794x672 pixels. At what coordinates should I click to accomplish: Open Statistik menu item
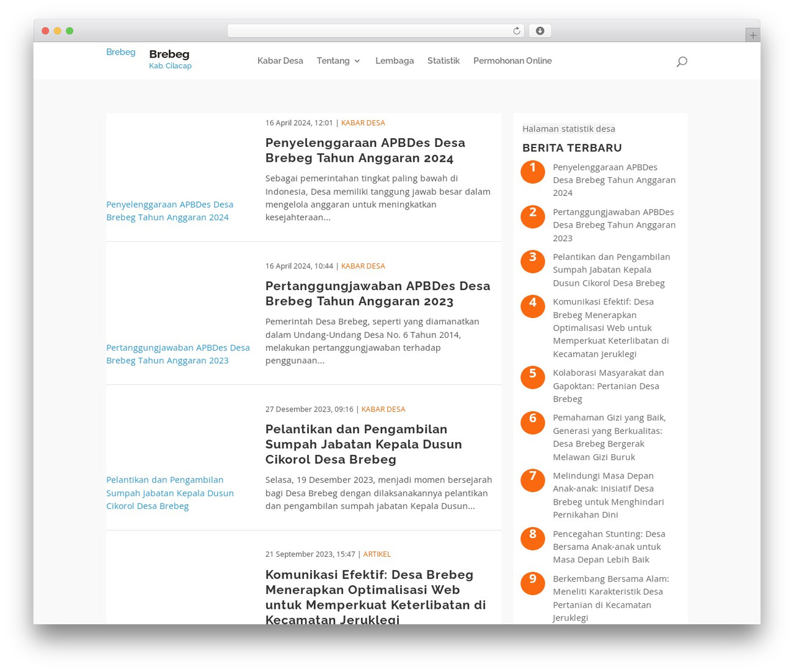coord(444,61)
